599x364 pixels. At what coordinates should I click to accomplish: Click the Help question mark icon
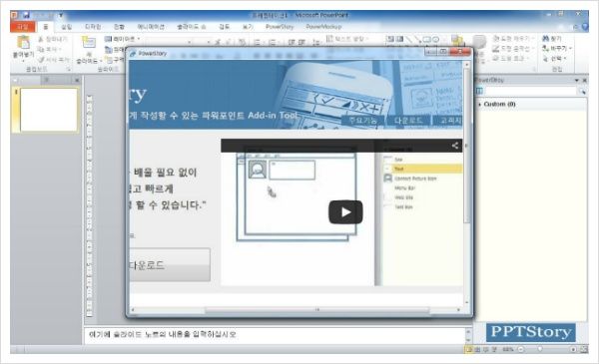tap(585, 27)
